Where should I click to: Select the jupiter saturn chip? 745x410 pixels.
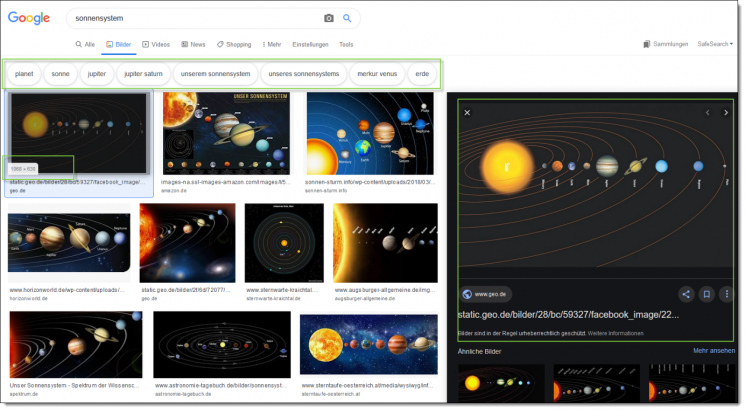(x=143, y=74)
